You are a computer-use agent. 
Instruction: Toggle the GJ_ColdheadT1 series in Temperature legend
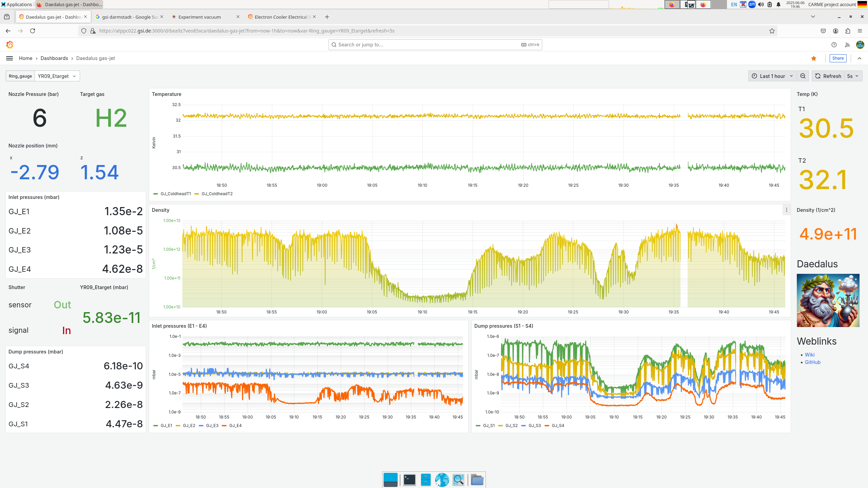(176, 194)
